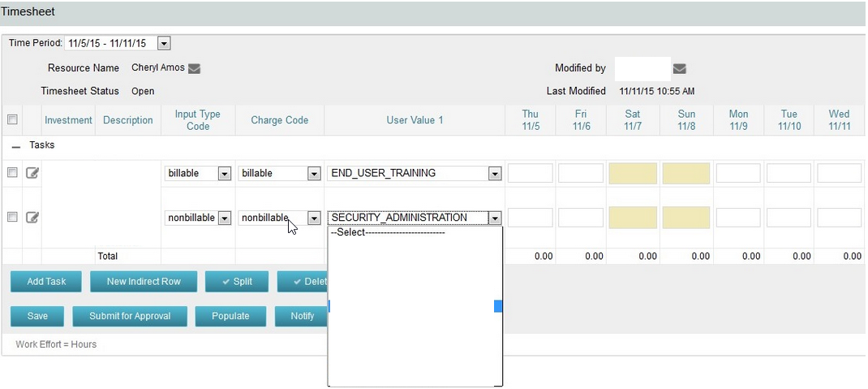Click the envelope icon beside Cheryl Amos
The height and width of the screenshot is (389, 868).
click(x=195, y=69)
